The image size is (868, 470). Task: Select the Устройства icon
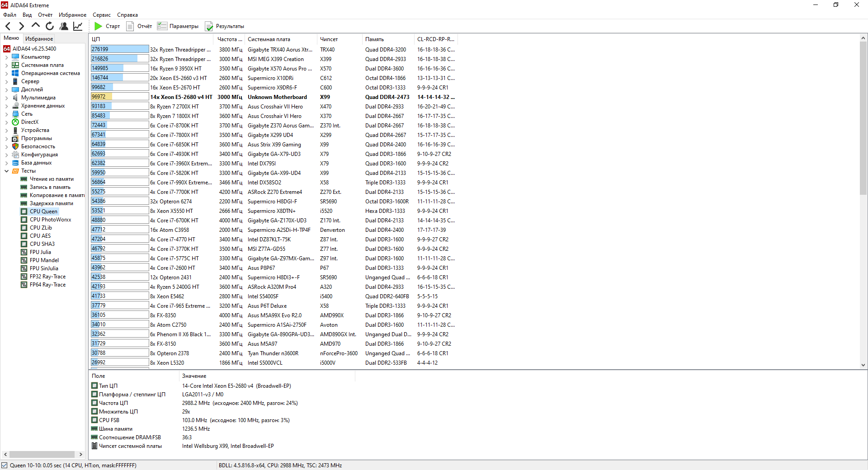pos(15,130)
